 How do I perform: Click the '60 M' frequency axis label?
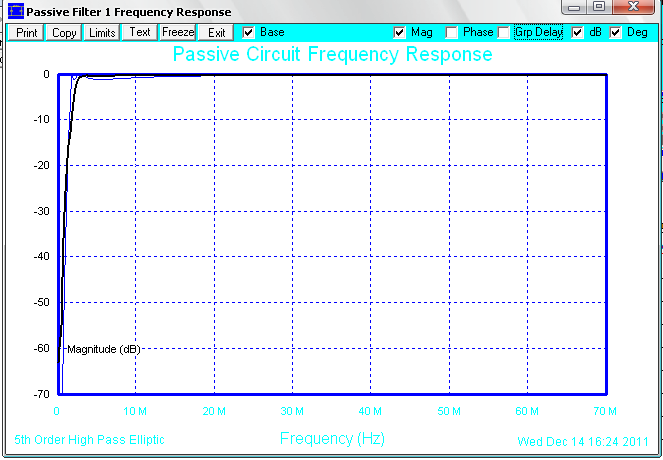(x=527, y=411)
